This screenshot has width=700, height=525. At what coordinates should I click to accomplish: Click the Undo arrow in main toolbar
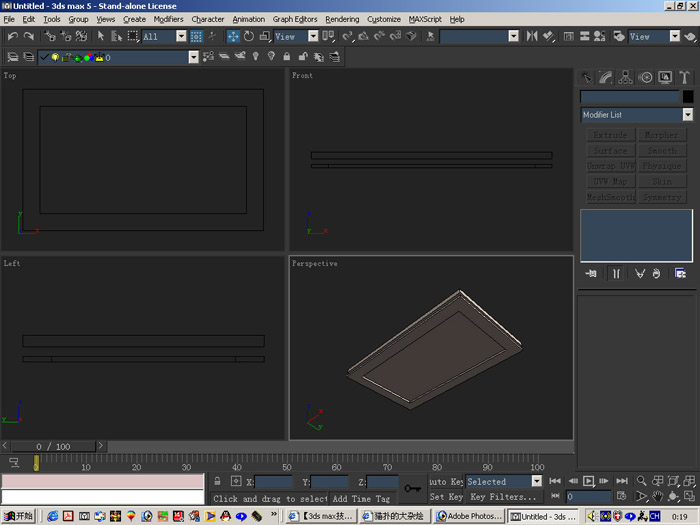pos(12,36)
